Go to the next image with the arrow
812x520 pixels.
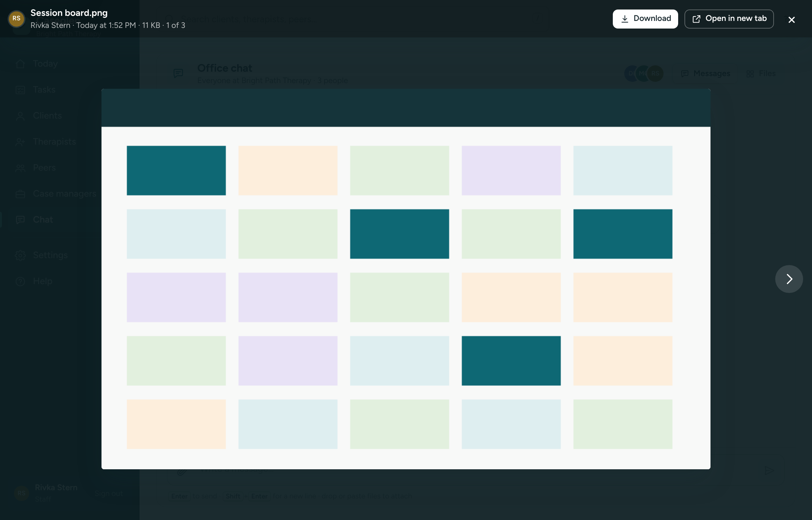(x=789, y=279)
